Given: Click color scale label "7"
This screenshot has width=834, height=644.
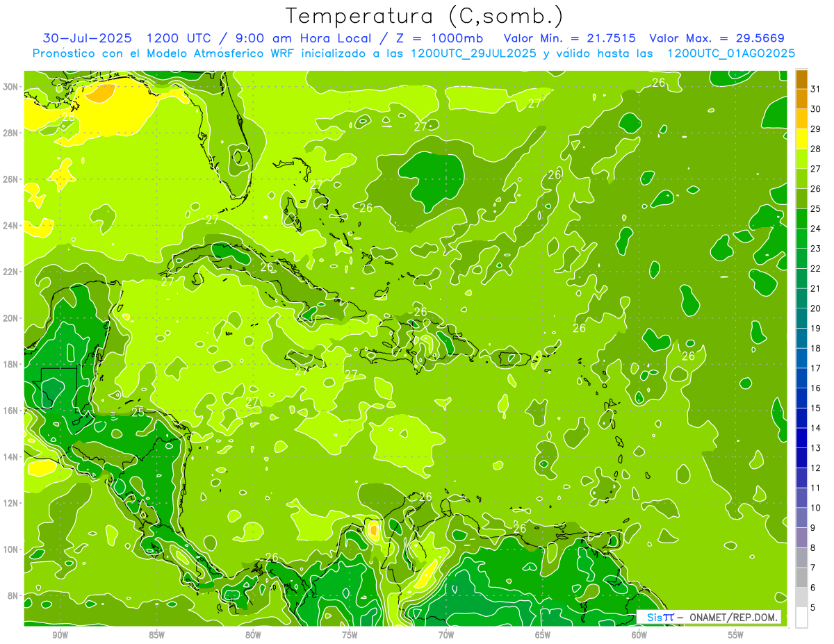Looking at the screenshot, I should [813, 568].
